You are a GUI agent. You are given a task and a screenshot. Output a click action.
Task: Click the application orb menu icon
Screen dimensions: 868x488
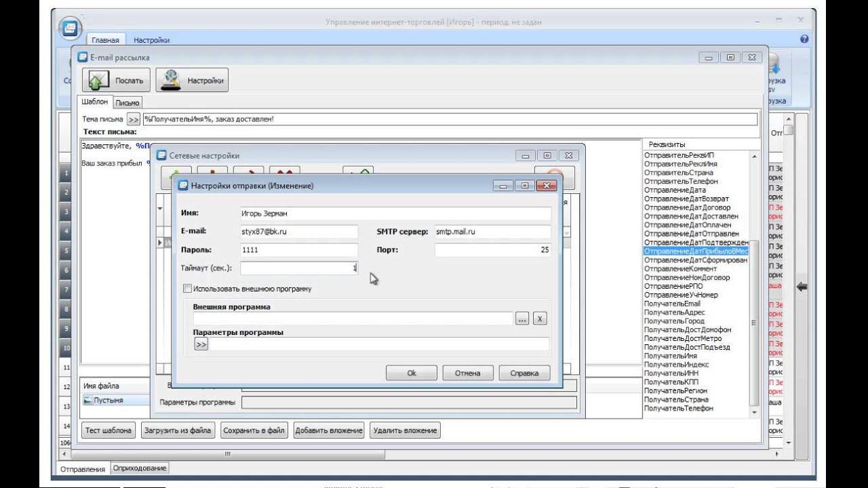pos(71,28)
